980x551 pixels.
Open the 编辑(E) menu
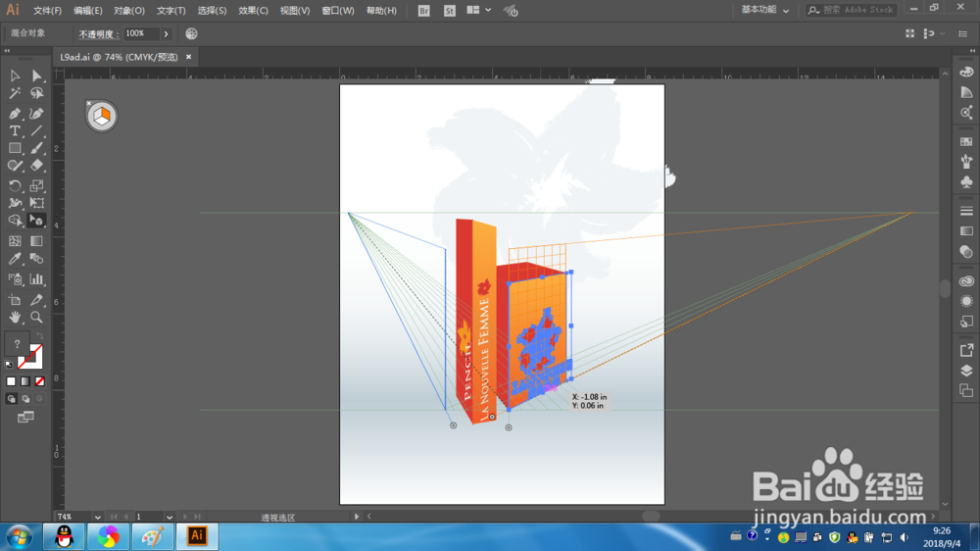(x=87, y=11)
